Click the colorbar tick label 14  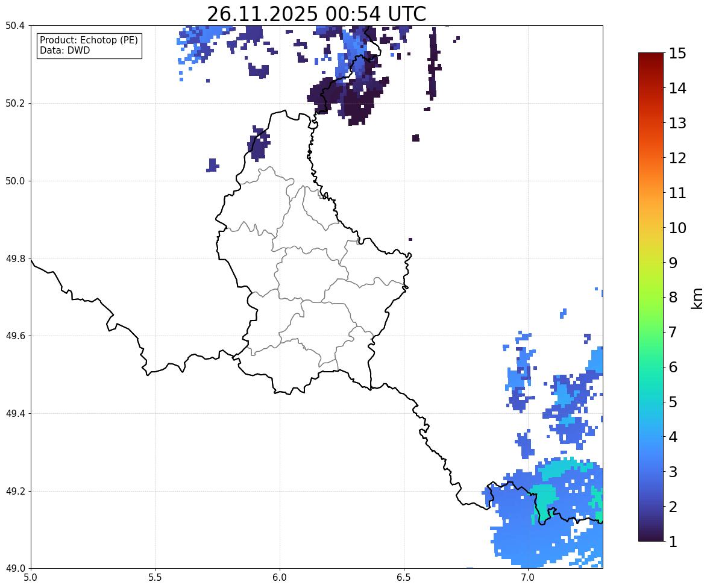pyautogui.click(x=677, y=89)
